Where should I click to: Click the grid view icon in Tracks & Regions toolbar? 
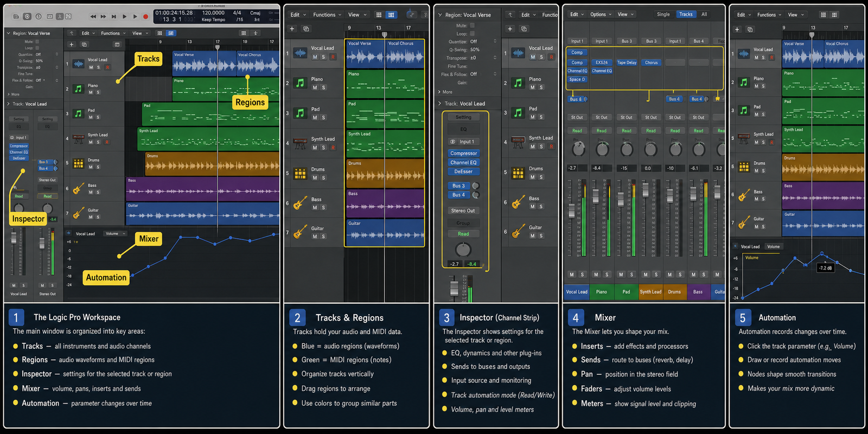pyautogui.click(x=379, y=15)
